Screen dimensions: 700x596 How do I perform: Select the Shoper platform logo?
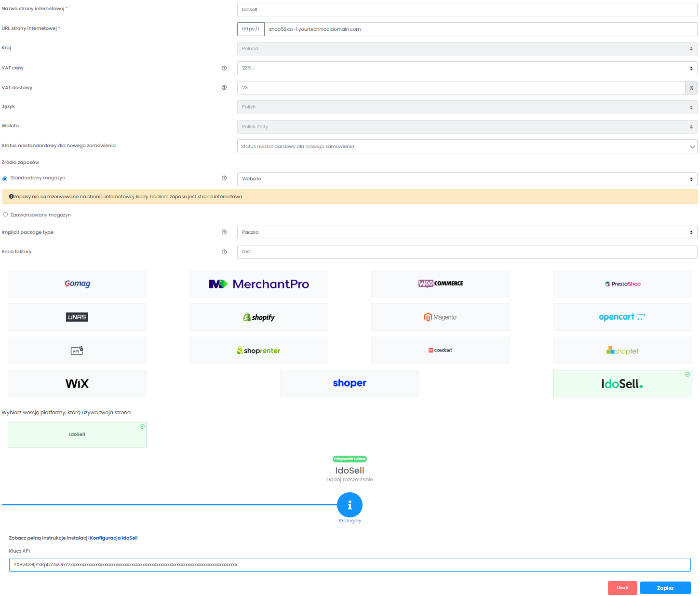[350, 383]
